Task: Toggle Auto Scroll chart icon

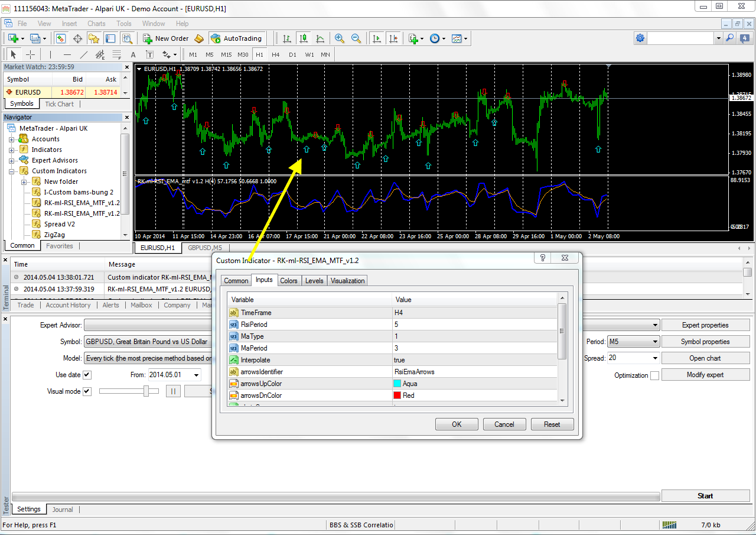Action: pyautogui.click(x=376, y=38)
